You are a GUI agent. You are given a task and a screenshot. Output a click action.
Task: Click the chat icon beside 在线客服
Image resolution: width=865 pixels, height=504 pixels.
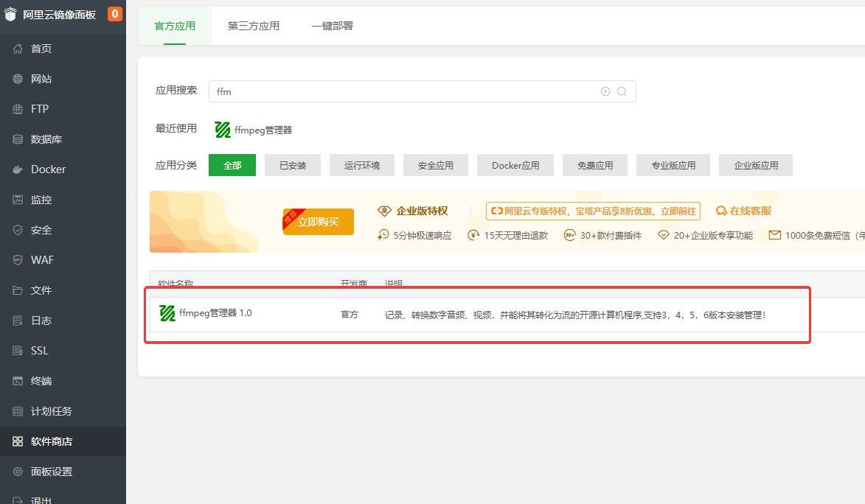pos(721,211)
